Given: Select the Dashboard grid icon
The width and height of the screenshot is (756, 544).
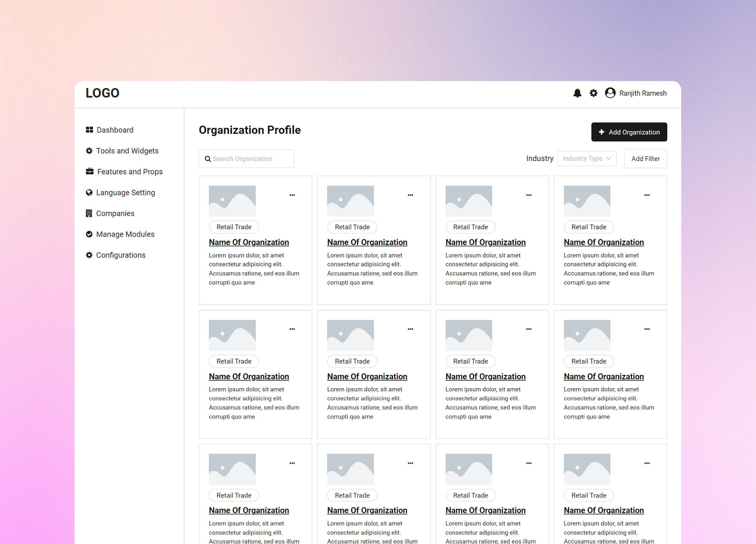Looking at the screenshot, I should (89, 130).
